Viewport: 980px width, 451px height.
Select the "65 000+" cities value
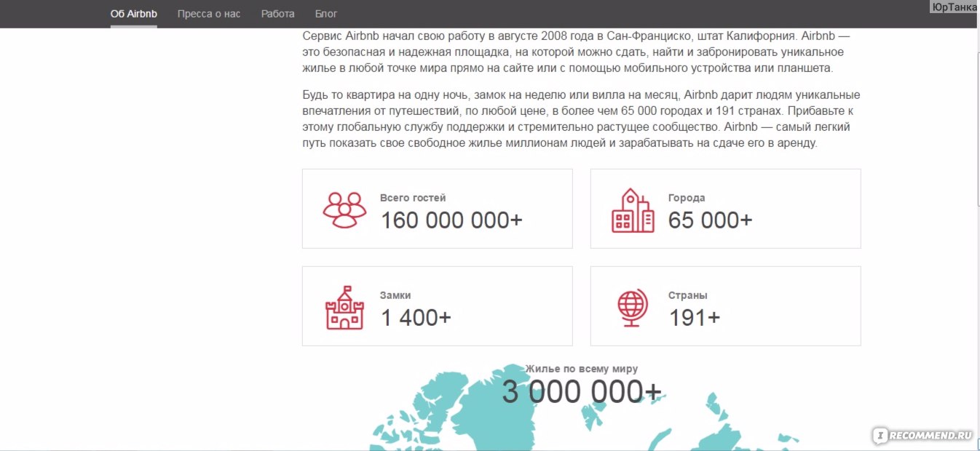click(710, 220)
